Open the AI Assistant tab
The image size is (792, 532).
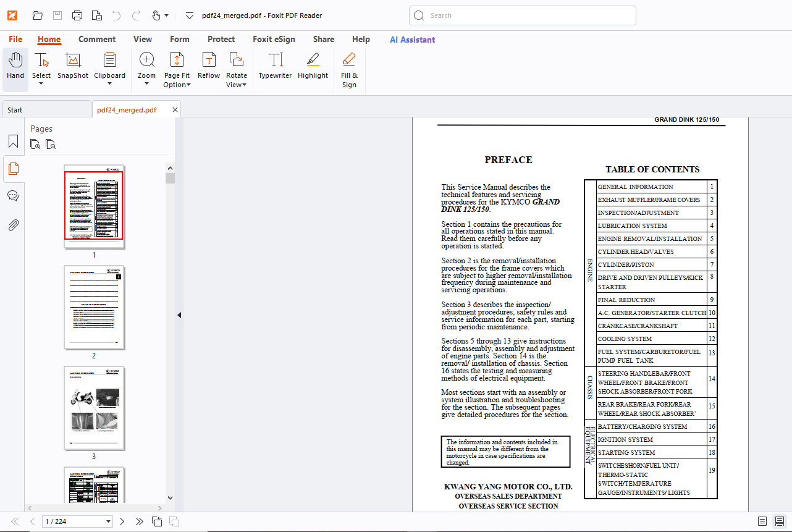pos(412,40)
